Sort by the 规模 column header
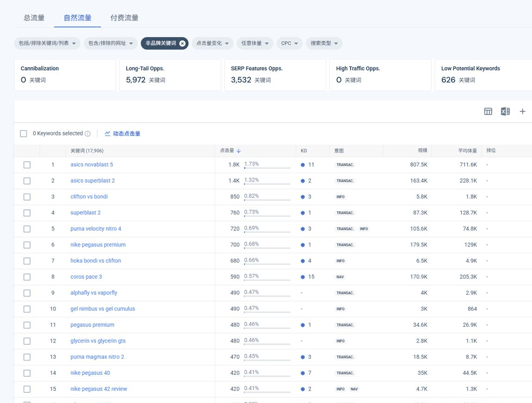The image size is (532, 403). click(x=422, y=151)
